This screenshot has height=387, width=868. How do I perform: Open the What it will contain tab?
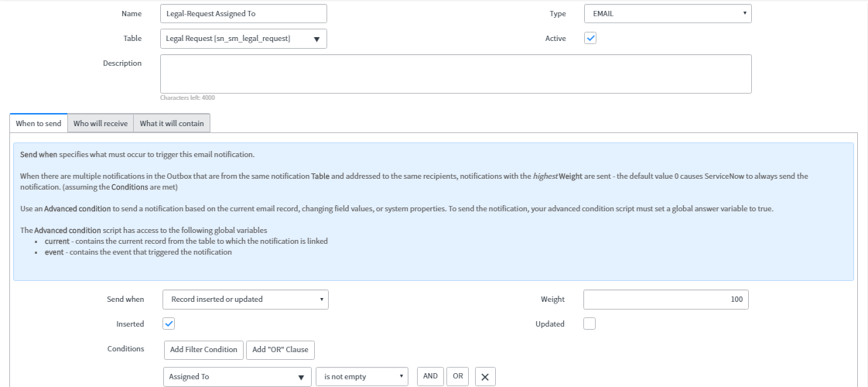[172, 124]
